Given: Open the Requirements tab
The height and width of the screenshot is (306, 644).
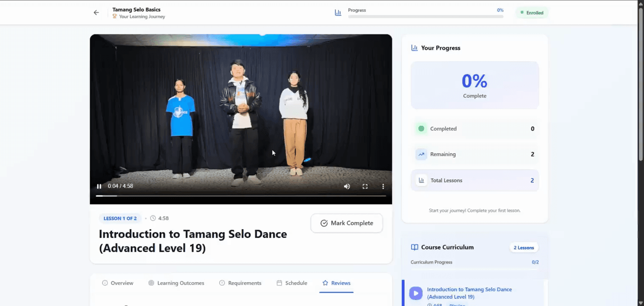Looking at the screenshot, I should 240,283.
